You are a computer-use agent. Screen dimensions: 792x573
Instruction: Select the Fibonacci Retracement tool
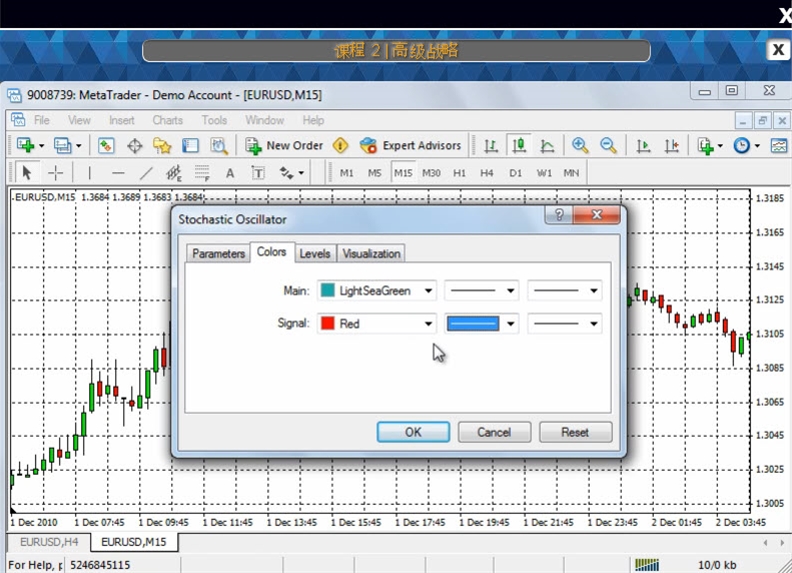click(202, 173)
